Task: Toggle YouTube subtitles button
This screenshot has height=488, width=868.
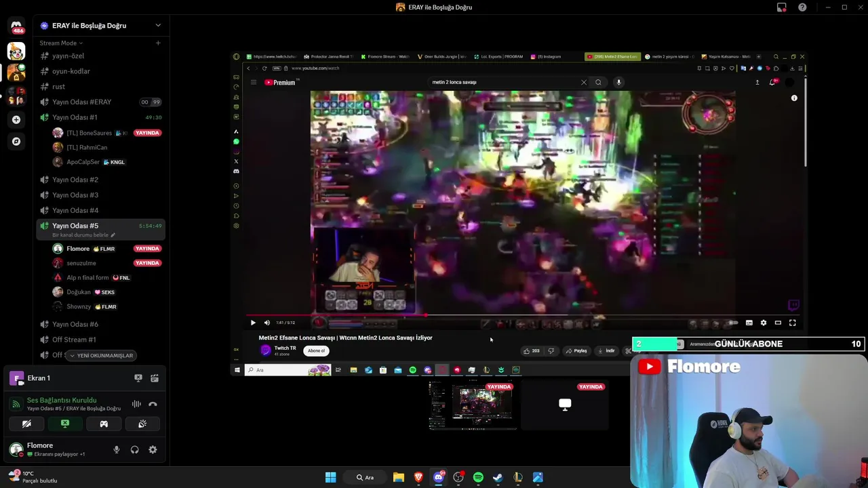Action: 749,323
